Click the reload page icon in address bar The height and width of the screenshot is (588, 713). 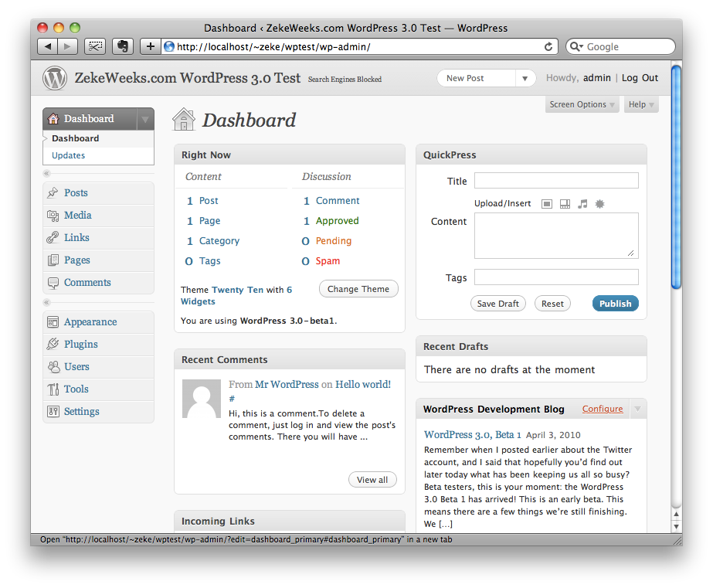coord(548,46)
